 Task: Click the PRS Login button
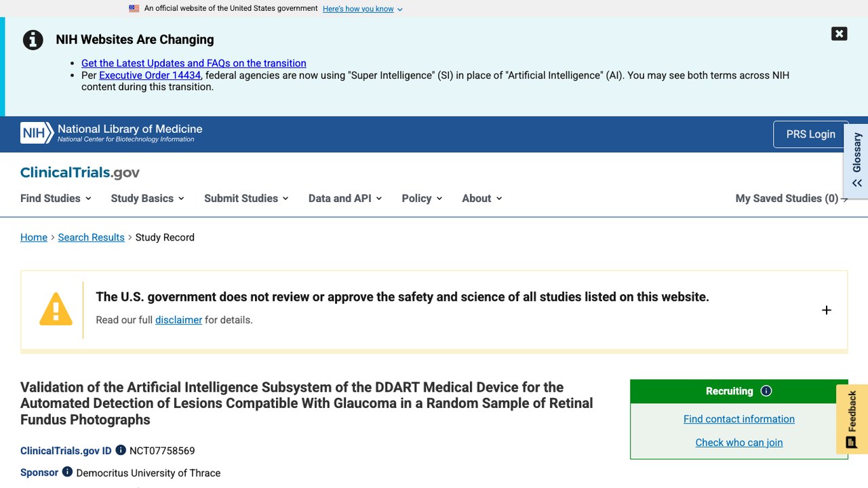coord(810,134)
